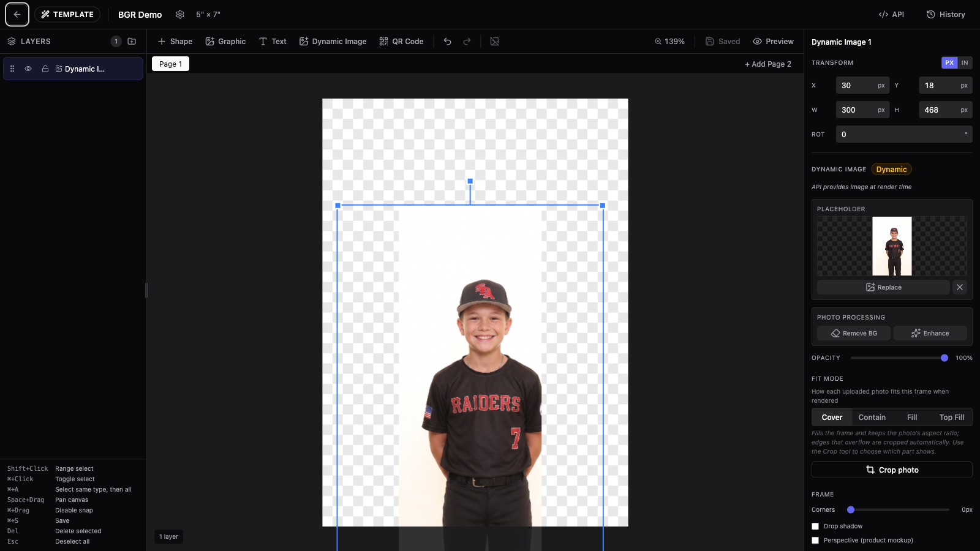Open the Preview
980x551 pixels.
pyautogui.click(x=773, y=42)
